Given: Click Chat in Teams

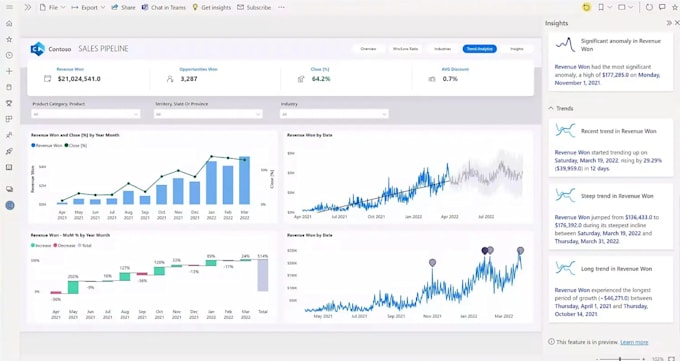Looking at the screenshot, I should click(164, 7).
